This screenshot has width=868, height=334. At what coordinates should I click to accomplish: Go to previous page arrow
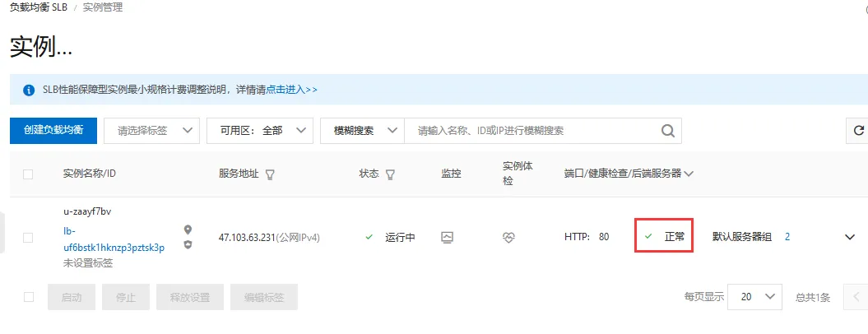tap(856, 297)
